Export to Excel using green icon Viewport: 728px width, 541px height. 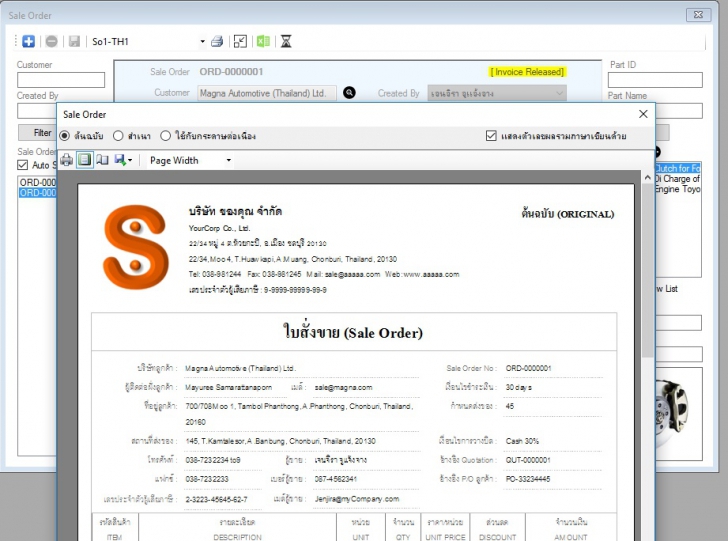point(263,41)
